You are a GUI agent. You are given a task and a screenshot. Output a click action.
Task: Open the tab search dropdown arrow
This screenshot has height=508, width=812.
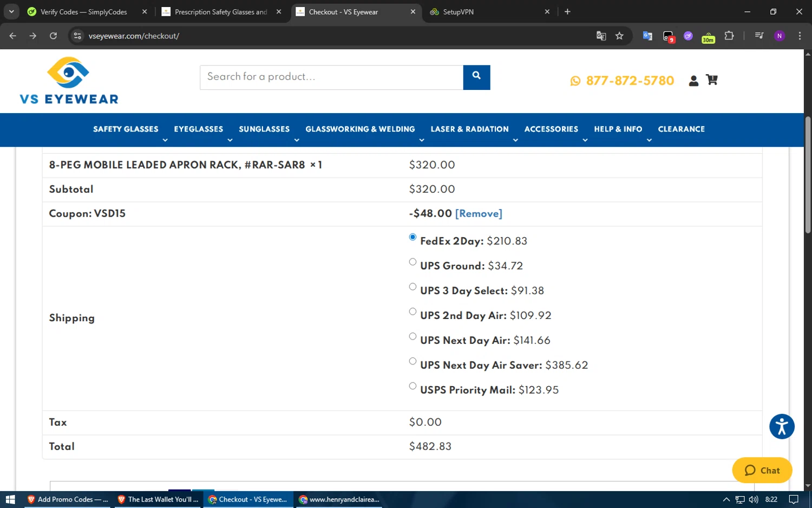tap(11, 11)
